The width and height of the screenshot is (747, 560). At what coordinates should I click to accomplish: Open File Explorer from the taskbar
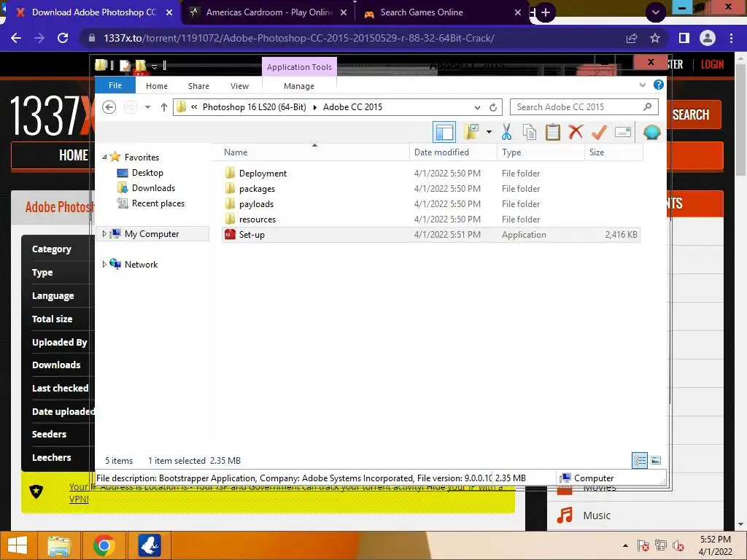point(59,545)
